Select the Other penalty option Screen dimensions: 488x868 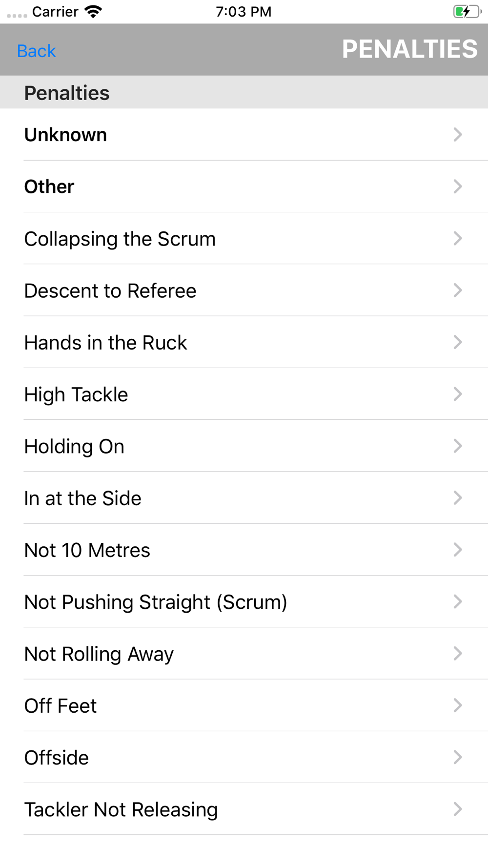point(49,186)
